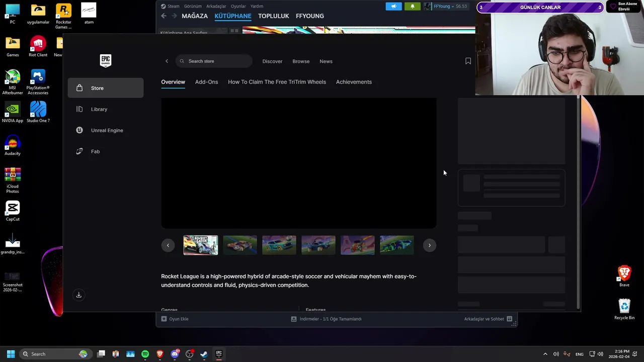Image resolution: width=644 pixels, height=362 pixels.
Task: Open KÜTÜPHANE in Steam
Action: 233,16
